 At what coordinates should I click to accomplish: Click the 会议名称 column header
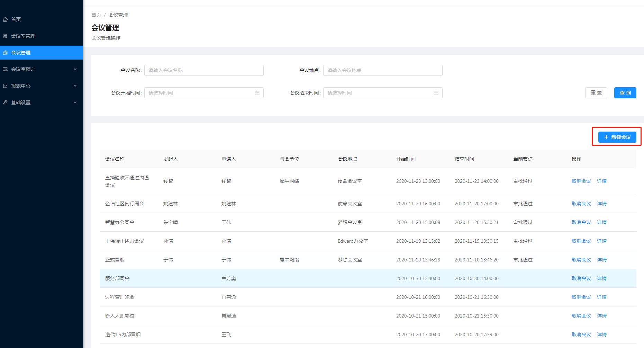115,159
